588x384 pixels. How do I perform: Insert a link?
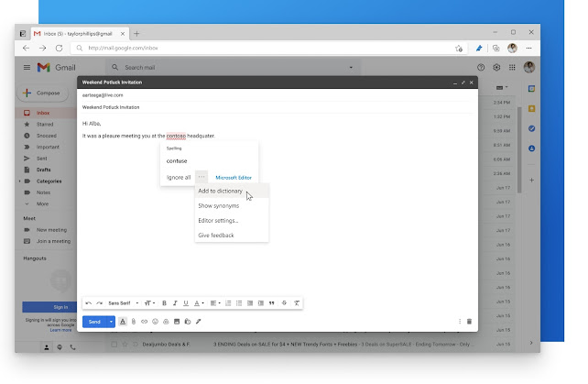click(x=145, y=322)
